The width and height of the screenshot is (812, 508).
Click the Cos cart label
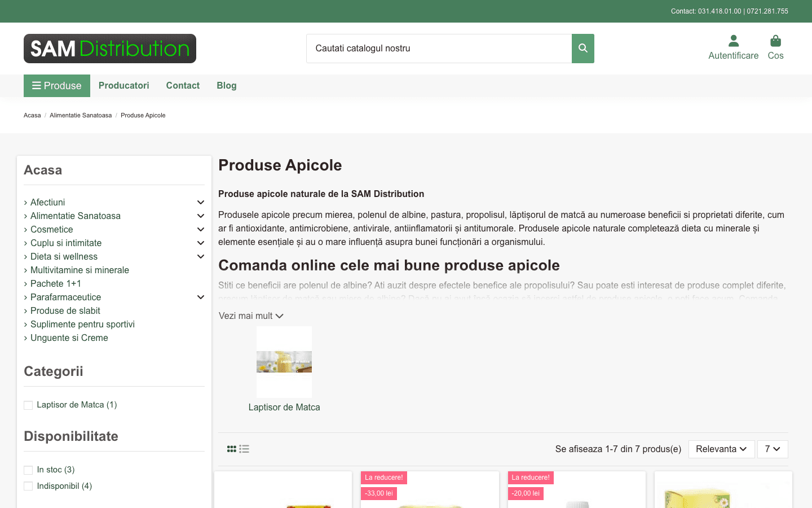pyautogui.click(x=776, y=55)
